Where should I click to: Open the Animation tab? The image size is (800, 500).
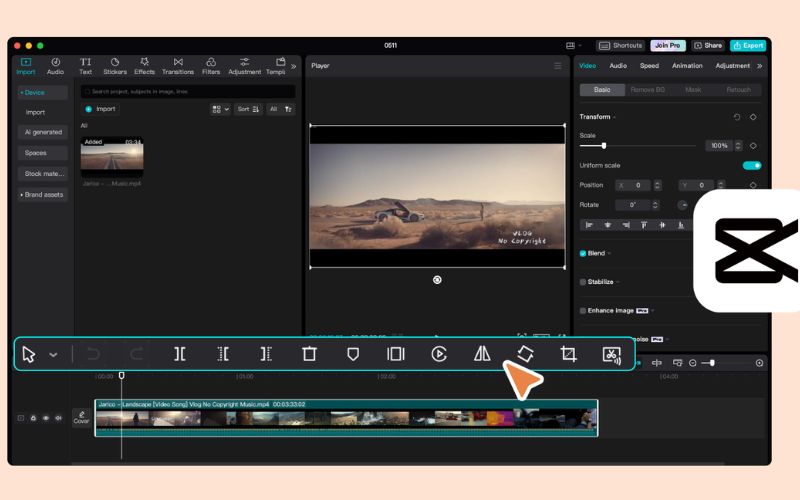pos(687,66)
